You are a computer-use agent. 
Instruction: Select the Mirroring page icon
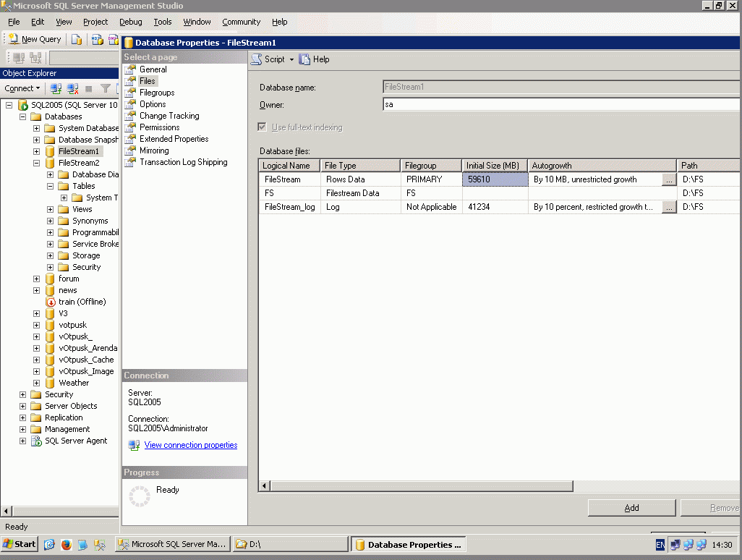pyautogui.click(x=131, y=150)
